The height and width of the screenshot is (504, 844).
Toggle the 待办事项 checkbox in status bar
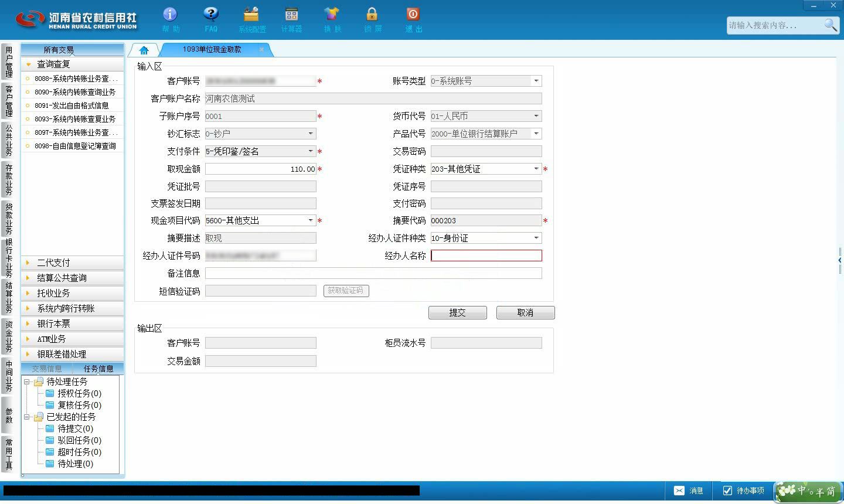(x=727, y=491)
